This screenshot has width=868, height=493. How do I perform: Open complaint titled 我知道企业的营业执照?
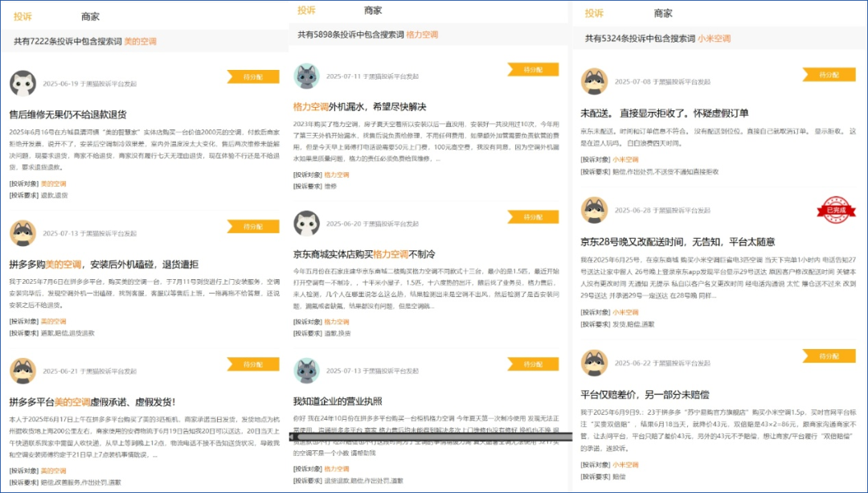338,401
